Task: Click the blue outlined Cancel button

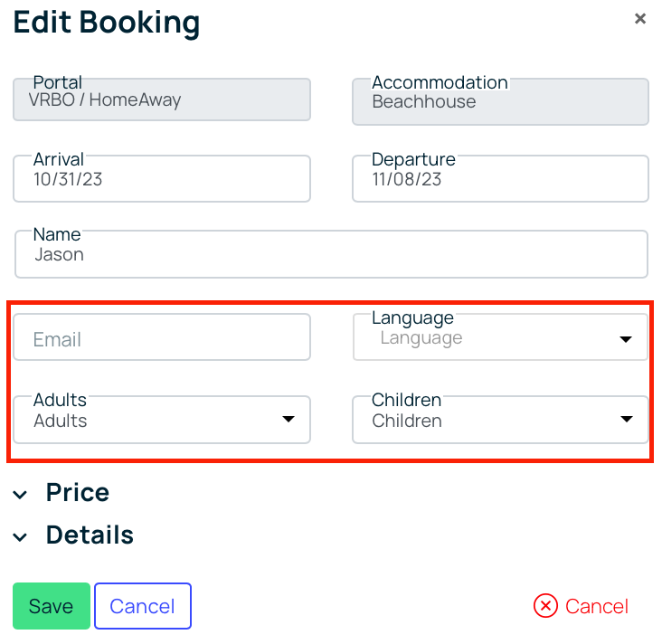Action: (x=143, y=606)
